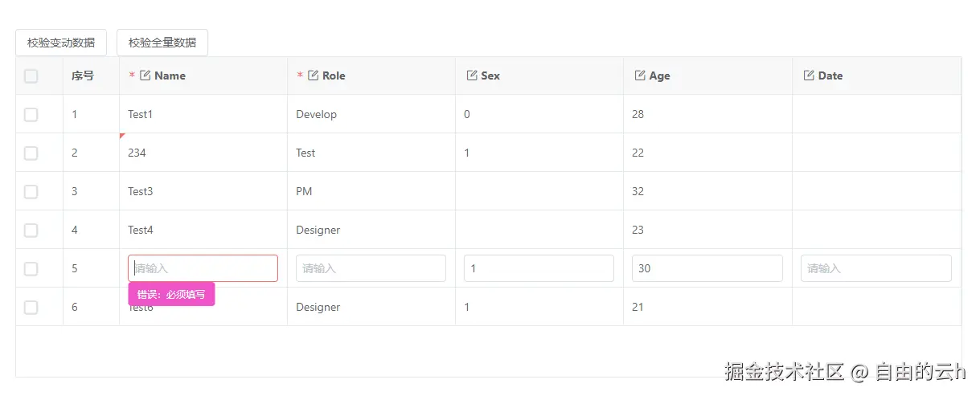Click the Sex input containing 1

[539, 268]
